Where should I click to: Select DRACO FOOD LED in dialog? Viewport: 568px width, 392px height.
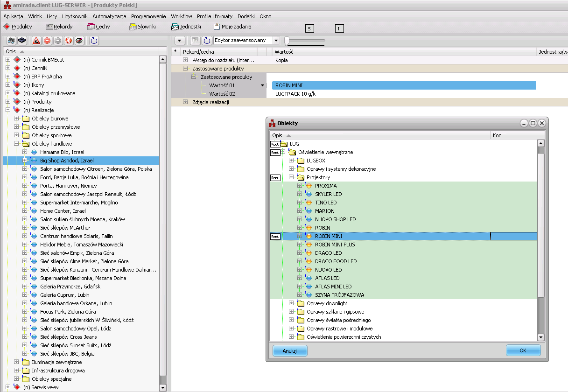tap(336, 261)
